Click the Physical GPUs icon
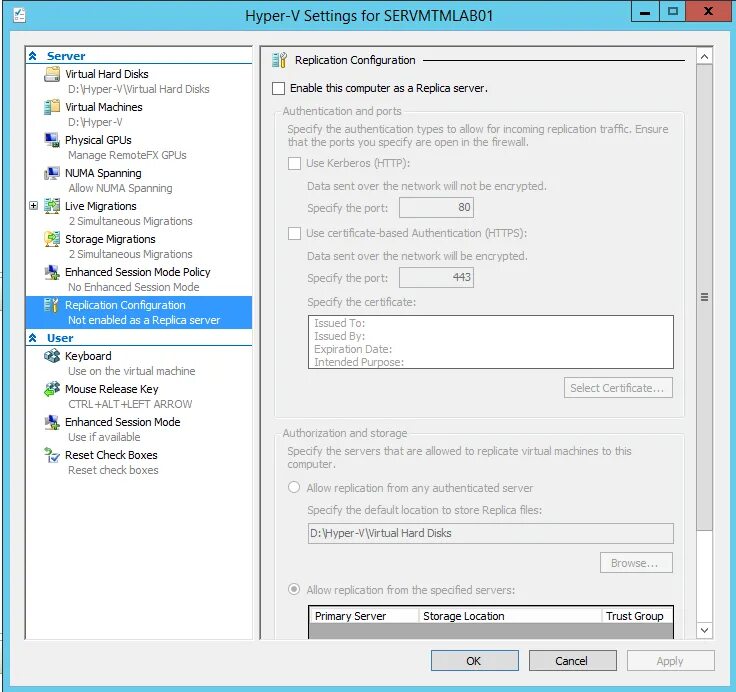 pos(52,140)
